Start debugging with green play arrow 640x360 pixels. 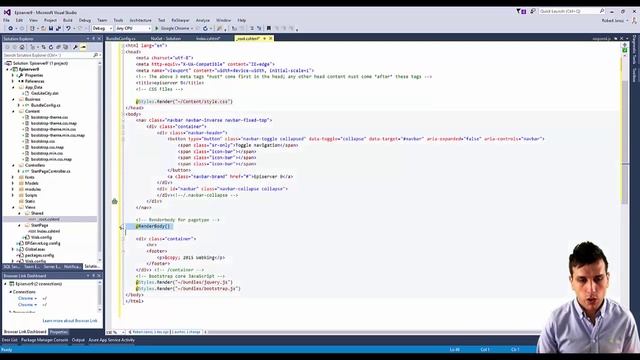click(x=156, y=29)
